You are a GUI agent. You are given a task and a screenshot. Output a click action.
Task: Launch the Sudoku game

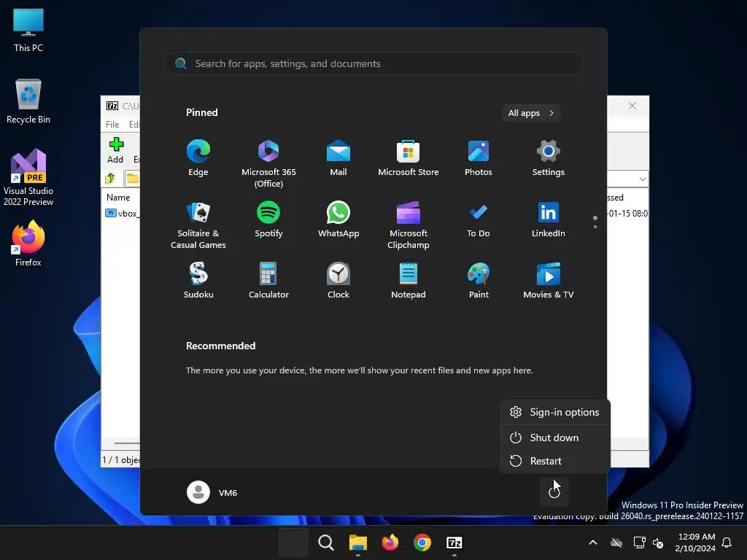point(198,281)
